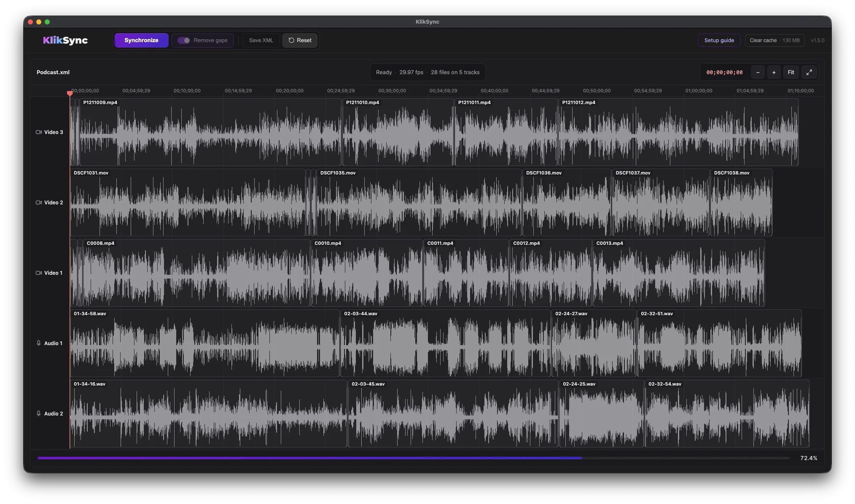Select the DSCF1037.mov clip
The height and width of the screenshot is (504, 855).
pyautogui.click(x=661, y=203)
